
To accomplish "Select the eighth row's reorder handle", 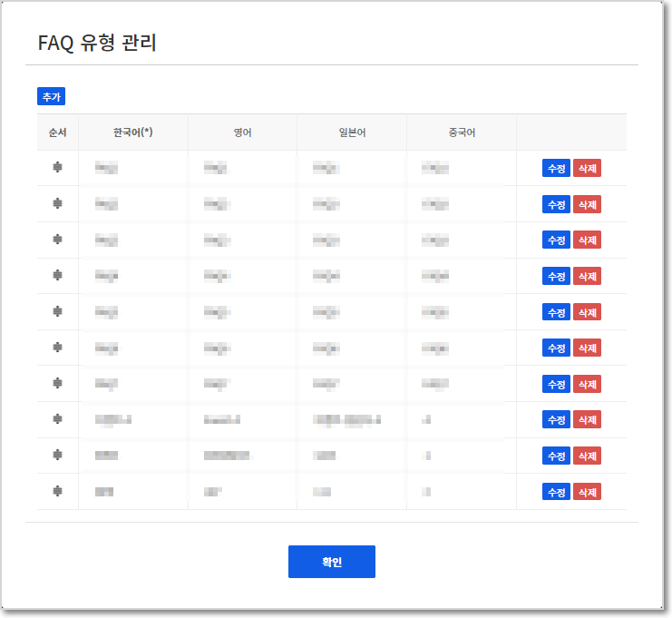I will (57, 419).
